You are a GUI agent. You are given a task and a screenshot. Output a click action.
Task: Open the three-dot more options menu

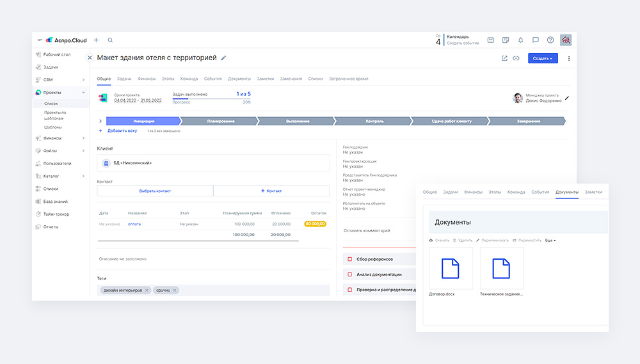(x=569, y=58)
